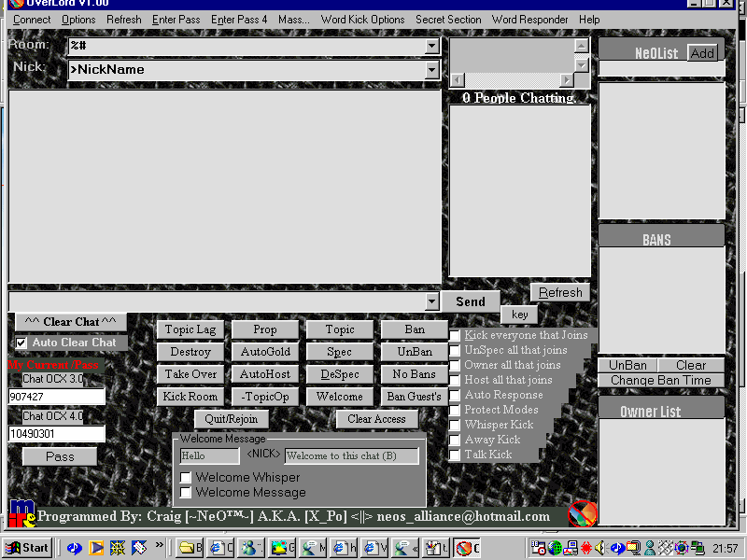Switch to the messenger taskbar button labeled M
The height and width of the screenshot is (560, 747).
(x=314, y=548)
